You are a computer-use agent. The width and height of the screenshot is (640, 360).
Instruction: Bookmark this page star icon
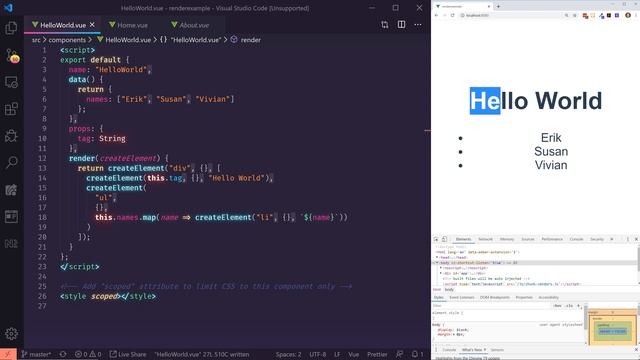click(575, 15)
